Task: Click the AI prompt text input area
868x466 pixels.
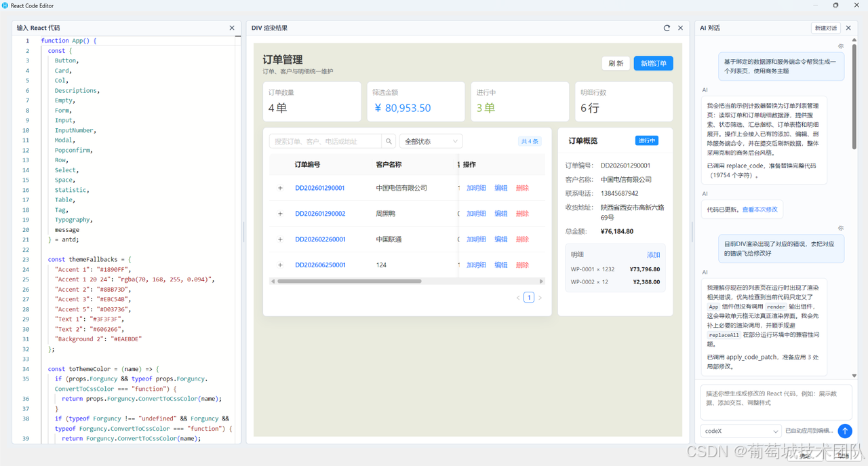Action: click(x=776, y=402)
